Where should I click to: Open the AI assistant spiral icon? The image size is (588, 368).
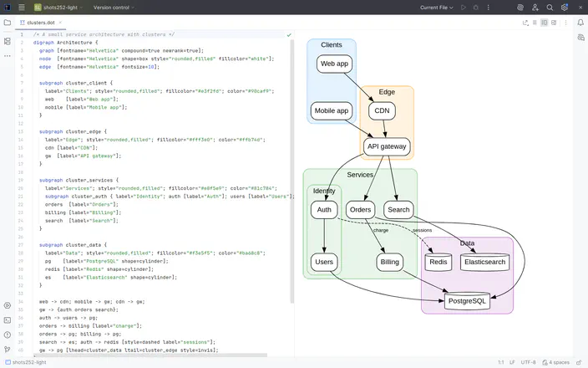point(520,8)
